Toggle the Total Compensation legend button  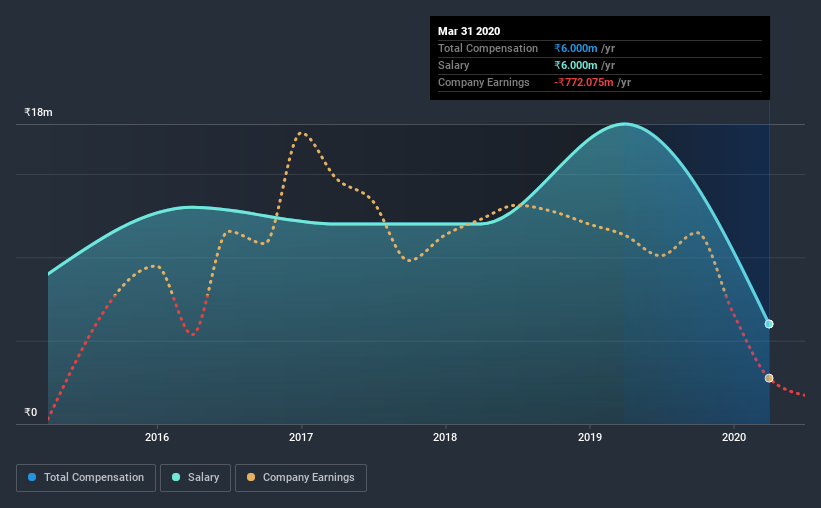coord(86,478)
